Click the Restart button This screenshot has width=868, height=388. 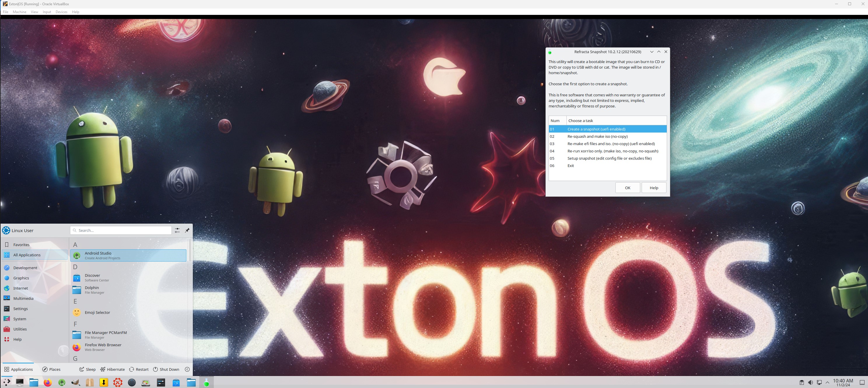(139, 369)
